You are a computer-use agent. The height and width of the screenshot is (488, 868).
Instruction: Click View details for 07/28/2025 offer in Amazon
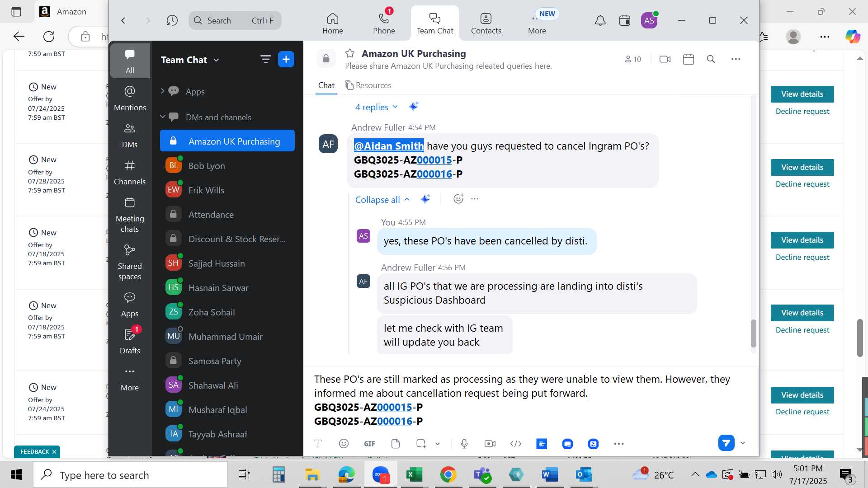(802, 167)
